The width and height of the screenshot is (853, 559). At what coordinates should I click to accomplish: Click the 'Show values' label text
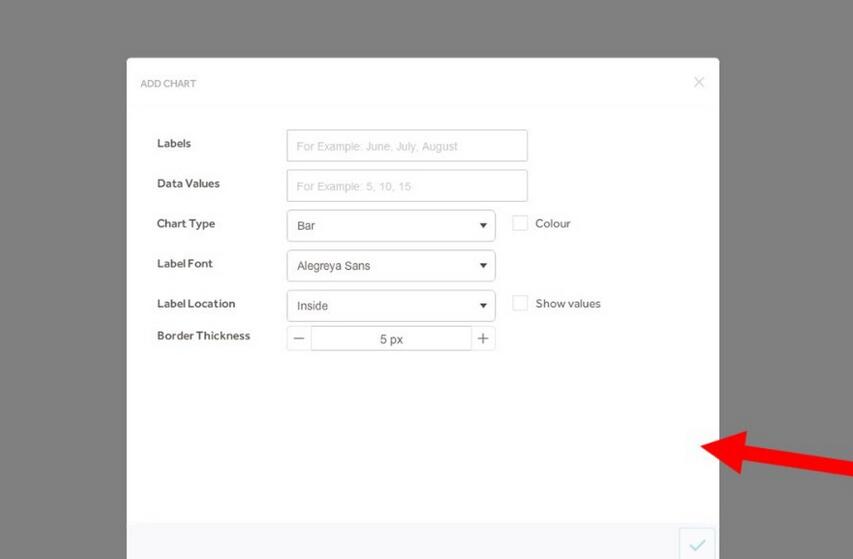pyautogui.click(x=567, y=304)
